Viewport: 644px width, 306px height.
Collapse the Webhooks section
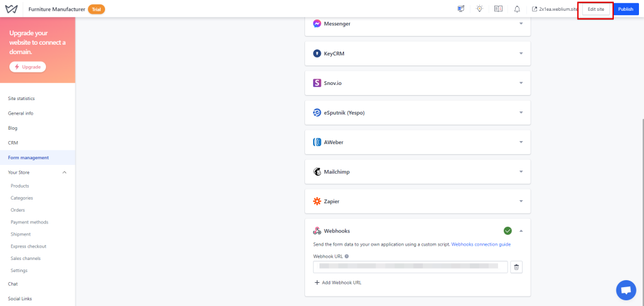pyautogui.click(x=521, y=230)
